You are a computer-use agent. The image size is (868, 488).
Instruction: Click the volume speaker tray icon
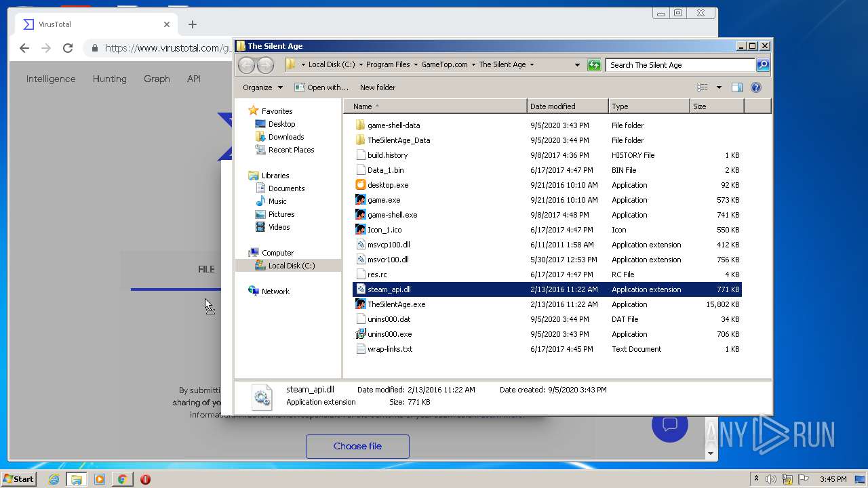(771, 479)
